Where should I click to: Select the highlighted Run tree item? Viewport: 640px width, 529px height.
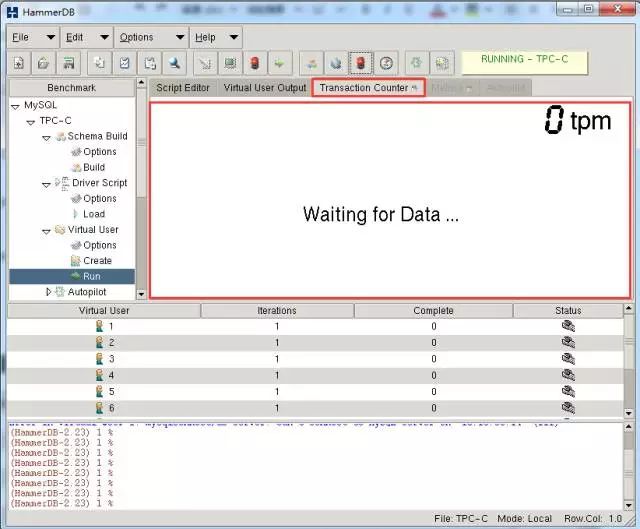click(x=72, y=276)
